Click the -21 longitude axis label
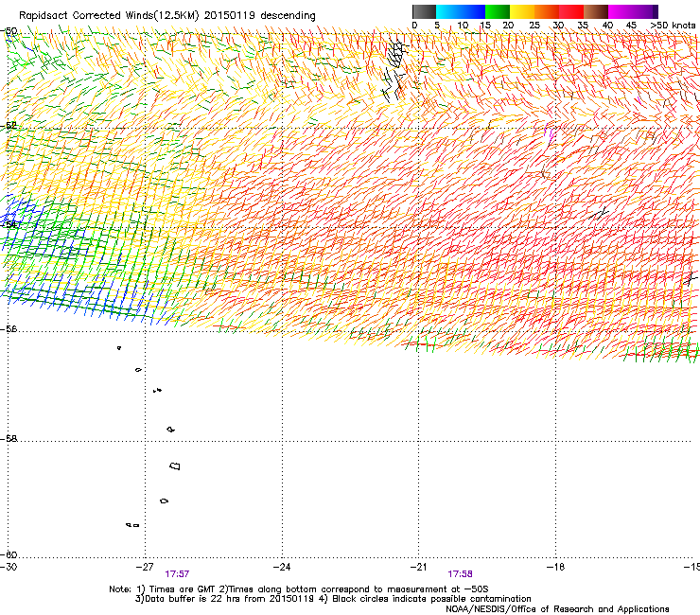700x615 pixels. pyautogui.click(x=418, y=567)
